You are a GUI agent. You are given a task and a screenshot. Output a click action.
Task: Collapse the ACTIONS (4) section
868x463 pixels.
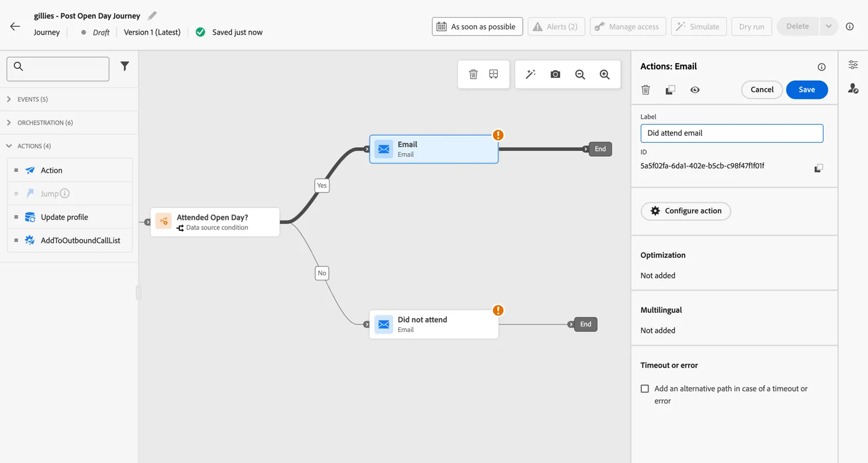tap(69, 146)
